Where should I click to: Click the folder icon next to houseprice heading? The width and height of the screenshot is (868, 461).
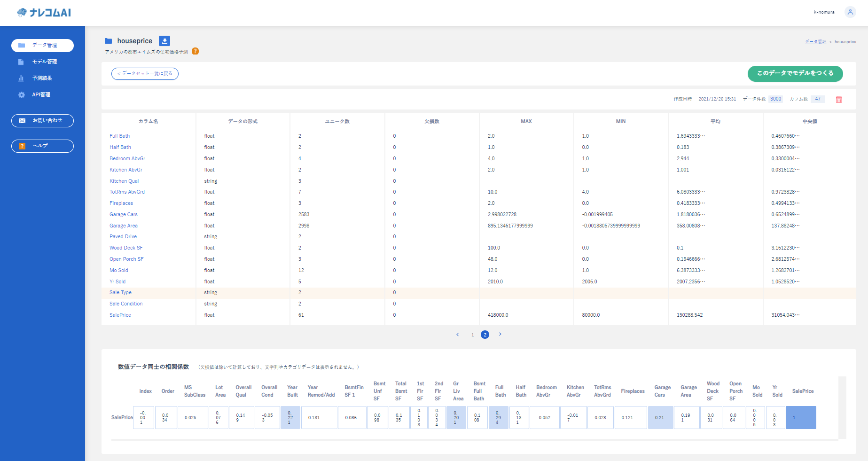pyautogui.click(x=108, y=40)
